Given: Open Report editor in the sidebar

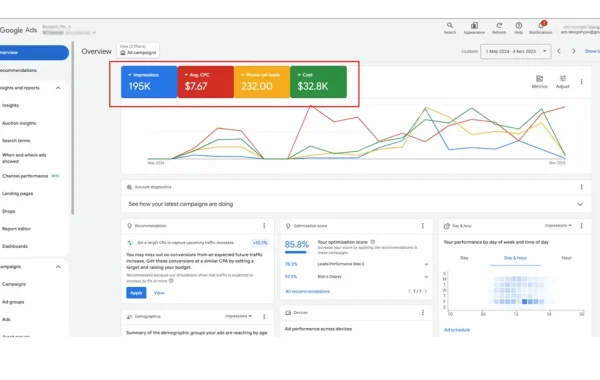Looking at the screenshot, I should tap(16, 229).
